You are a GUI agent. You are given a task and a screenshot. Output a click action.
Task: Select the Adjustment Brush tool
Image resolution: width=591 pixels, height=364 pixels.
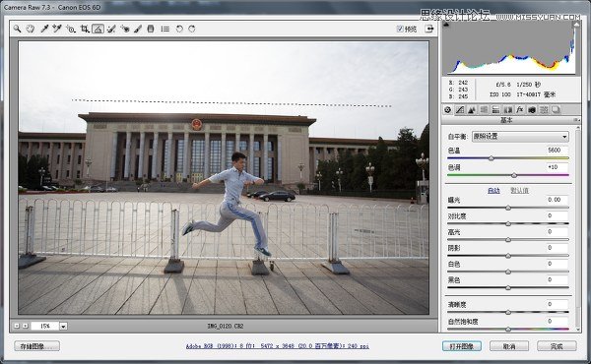click(x=138, y=29)
